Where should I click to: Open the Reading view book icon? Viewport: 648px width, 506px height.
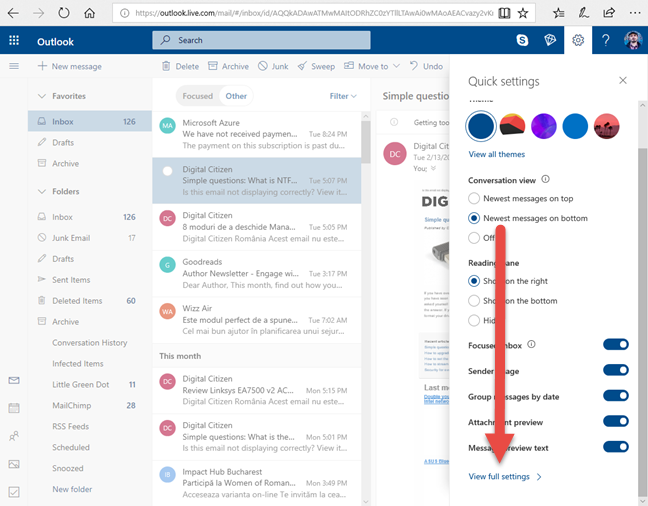pos(504,13)
